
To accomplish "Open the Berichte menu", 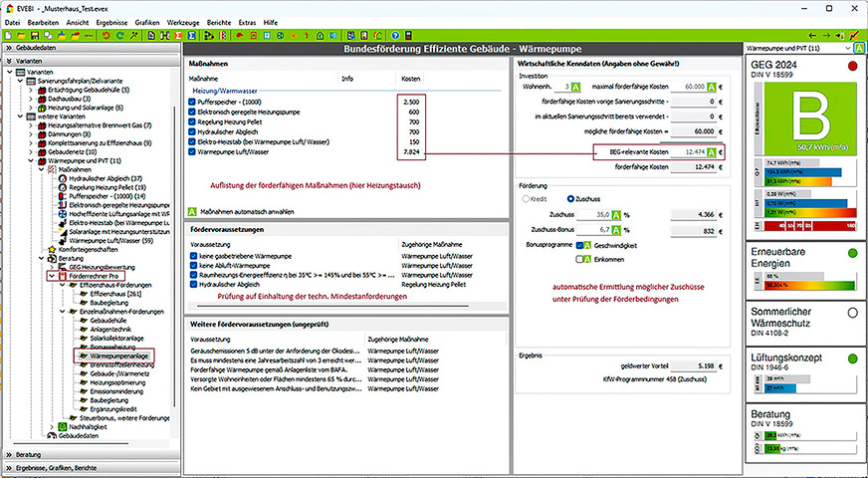I will click(x=219, y=23).
